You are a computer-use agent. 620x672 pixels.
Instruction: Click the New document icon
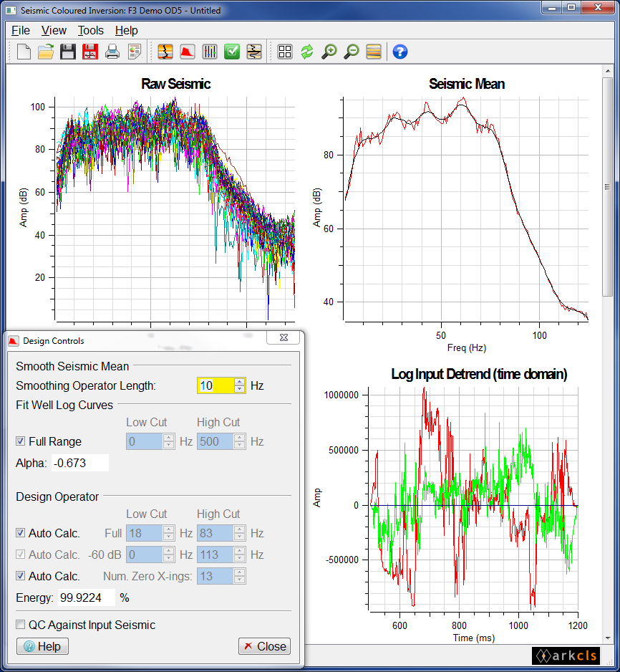[x=24, y=52]
